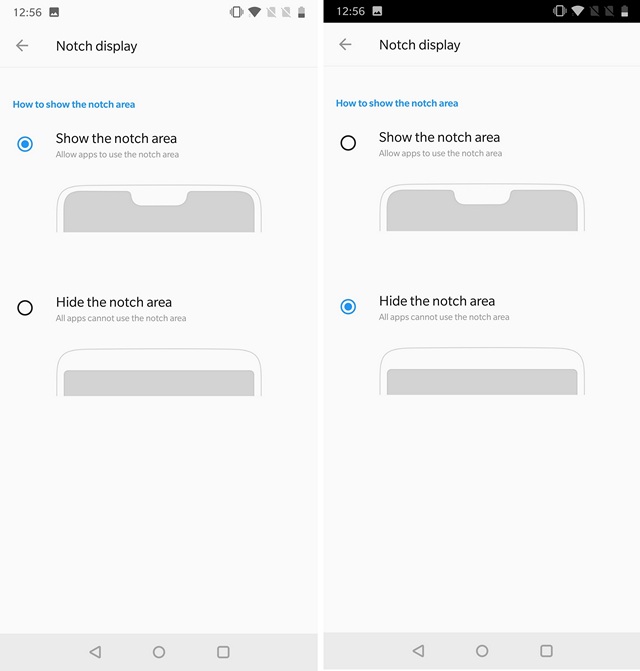The image size is (640, 671).
Task: Tap the Android back triangle on right screen
Action: [418, 651]
